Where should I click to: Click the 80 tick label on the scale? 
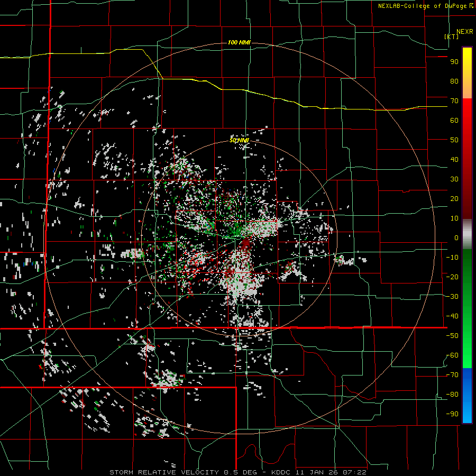point(454,81)
